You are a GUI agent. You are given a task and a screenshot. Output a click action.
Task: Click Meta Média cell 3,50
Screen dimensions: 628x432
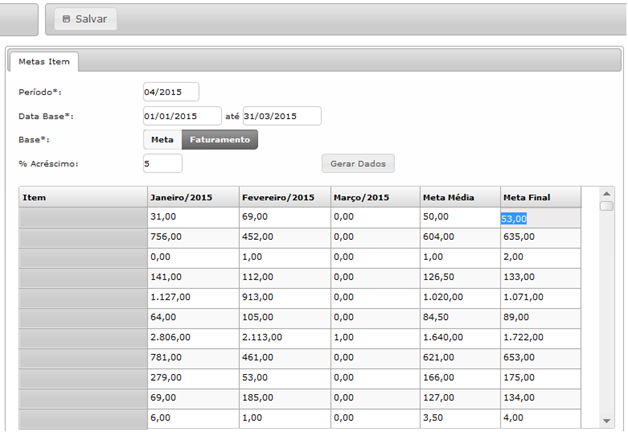[460, 418]
